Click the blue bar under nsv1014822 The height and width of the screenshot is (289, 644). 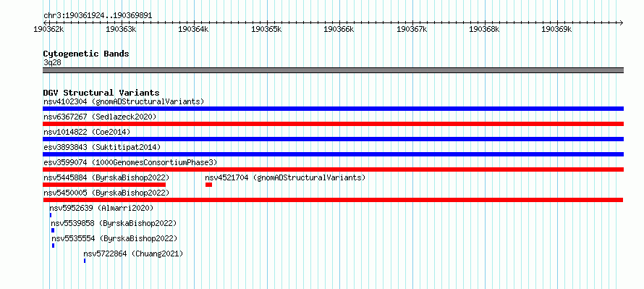[333, 139]
